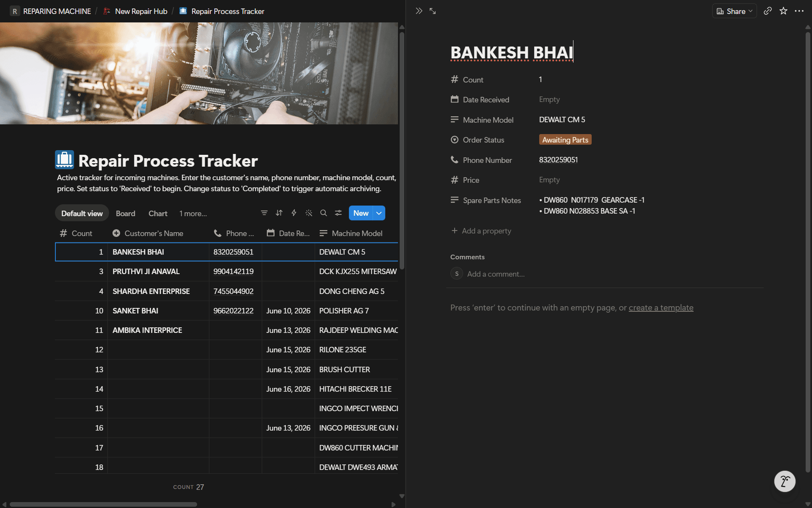
Task: Open the Share dropdown
Action: pos(734,11)
